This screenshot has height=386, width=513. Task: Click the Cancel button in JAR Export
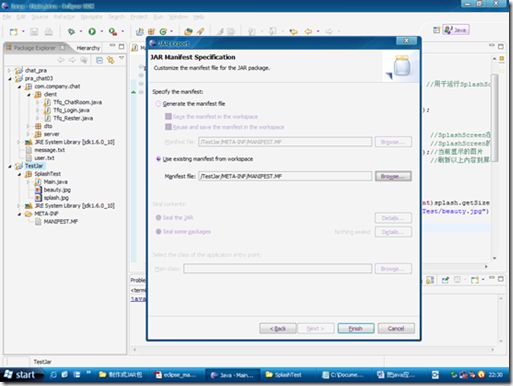(396, 329)
